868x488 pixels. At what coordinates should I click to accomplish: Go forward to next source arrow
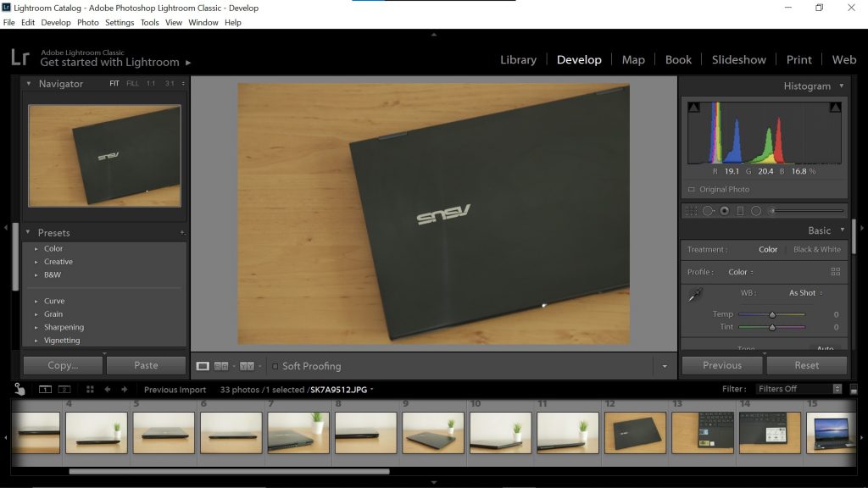(124, 390)
